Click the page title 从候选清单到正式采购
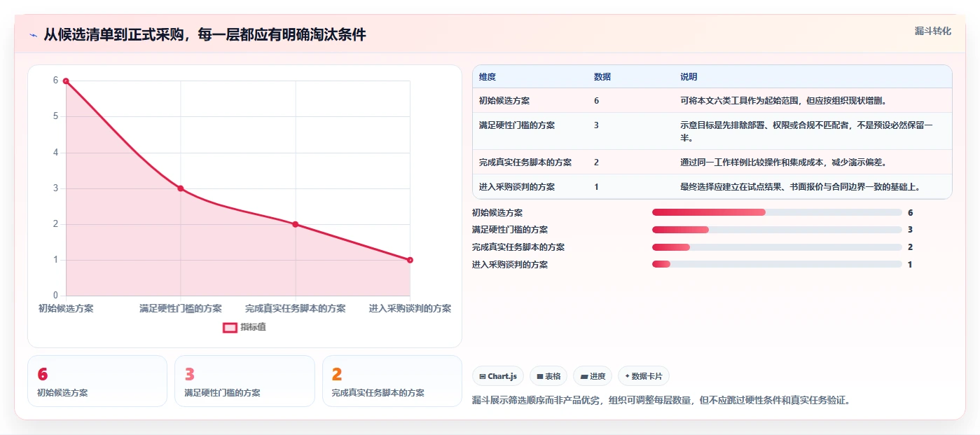This screenshot has width=980, height=435. click(205, 35)
